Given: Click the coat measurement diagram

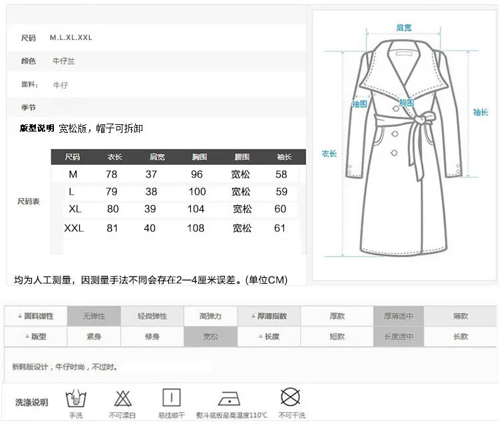Looking at the screenshot, I should (x=404, y=145).
